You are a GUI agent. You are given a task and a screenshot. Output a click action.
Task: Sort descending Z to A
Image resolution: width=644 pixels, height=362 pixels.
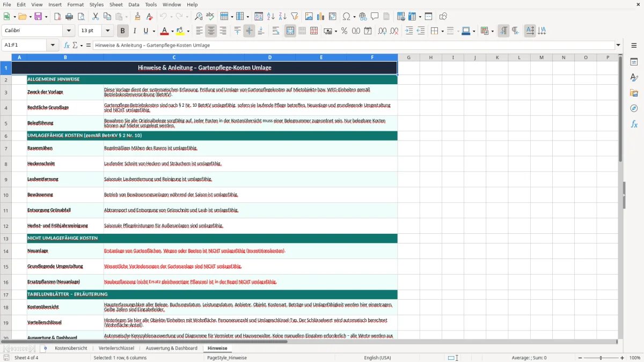click(x=283, y=17)
